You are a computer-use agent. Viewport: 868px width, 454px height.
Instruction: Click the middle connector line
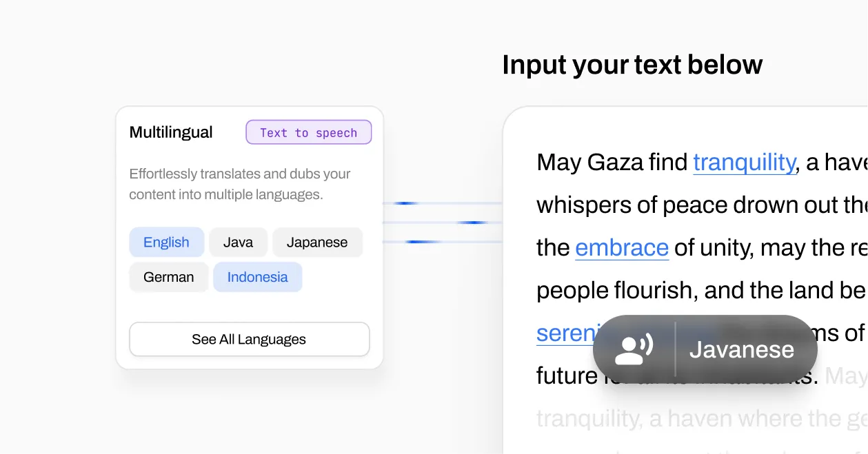(x=443, y=223)
